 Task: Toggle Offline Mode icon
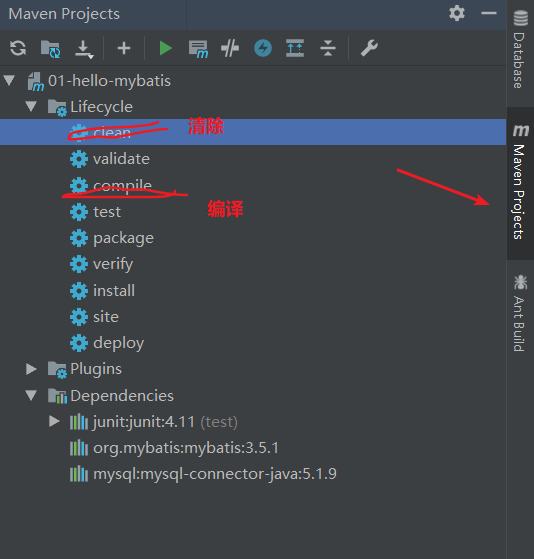230,48
